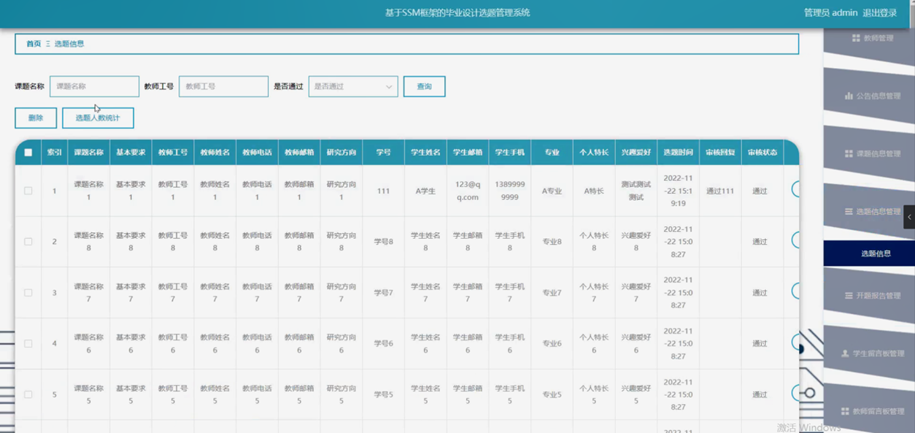Focus the 课题名称 search input
Screen dimensions: 915x433
(x=95, y=86)
